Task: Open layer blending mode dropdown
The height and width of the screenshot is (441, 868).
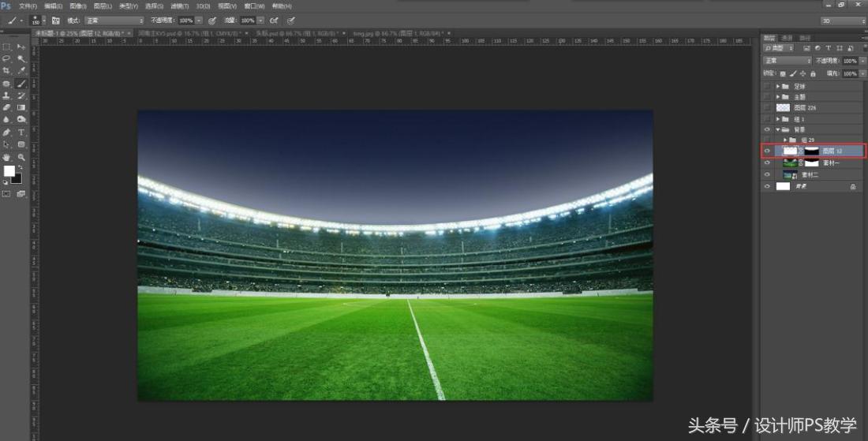Action: point(788,61)
